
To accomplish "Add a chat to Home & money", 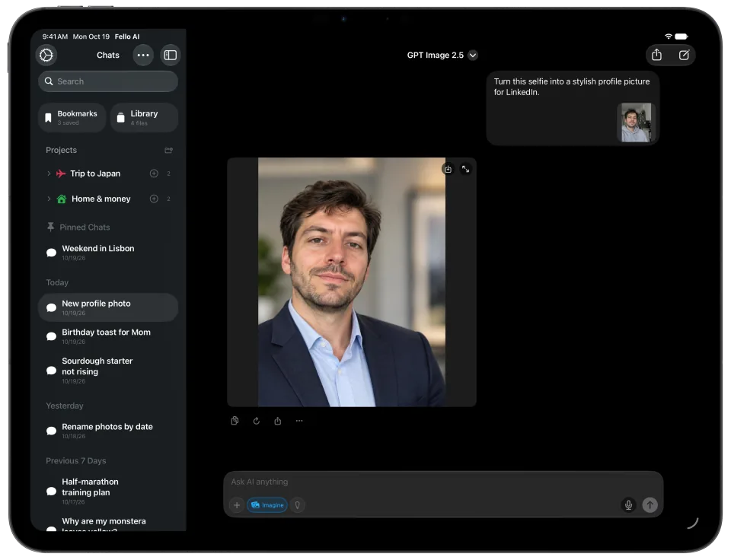I will click(x=154, y=199).
